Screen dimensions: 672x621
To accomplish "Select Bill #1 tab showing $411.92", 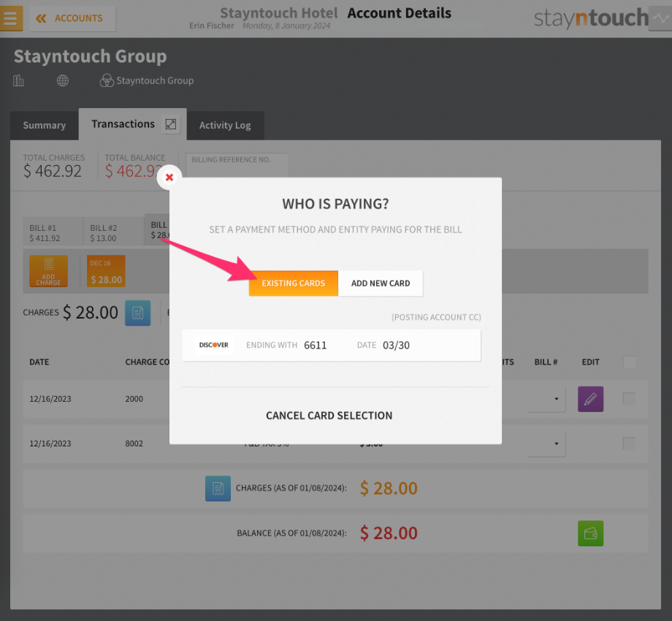I will [53, 233].
